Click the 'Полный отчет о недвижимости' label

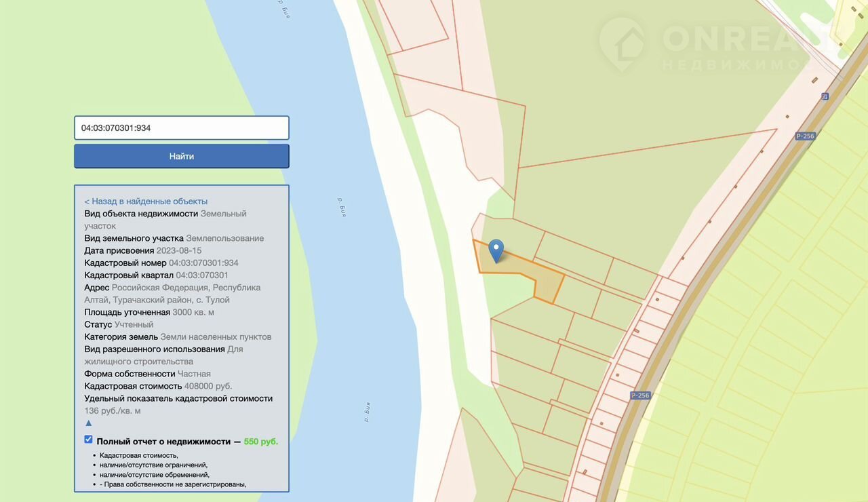pyautogui.click(x=163, y=442)
